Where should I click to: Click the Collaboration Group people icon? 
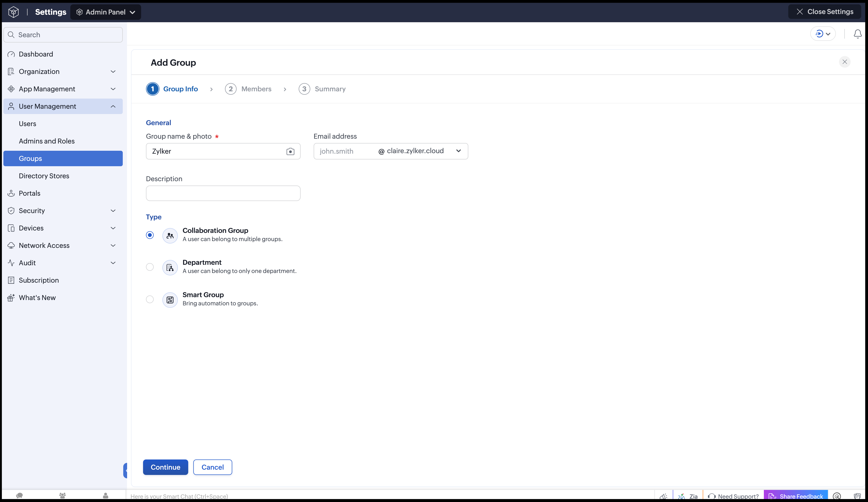(x=170, y=236)
